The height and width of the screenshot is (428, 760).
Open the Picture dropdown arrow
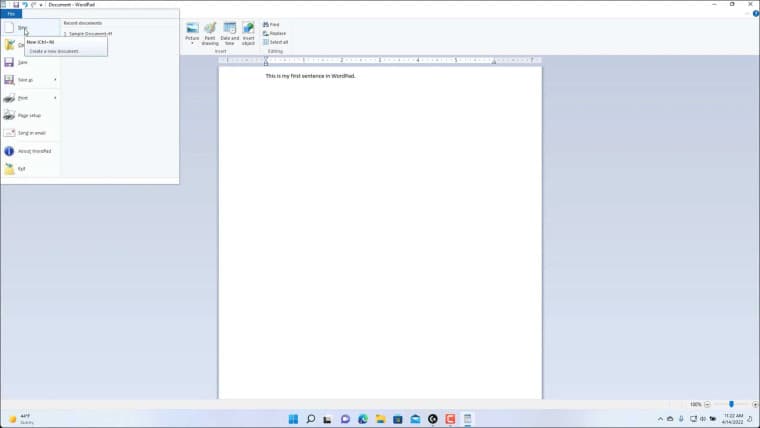(192, 44)
